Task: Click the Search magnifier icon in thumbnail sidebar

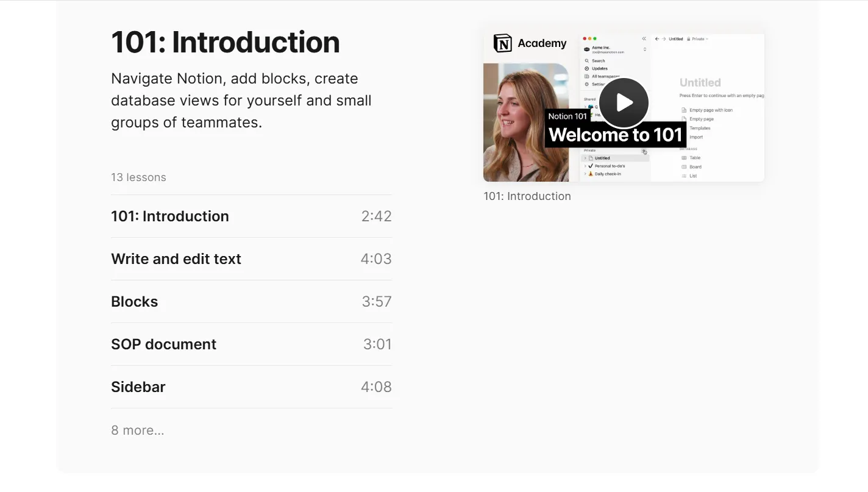Action: pos(586,61)
